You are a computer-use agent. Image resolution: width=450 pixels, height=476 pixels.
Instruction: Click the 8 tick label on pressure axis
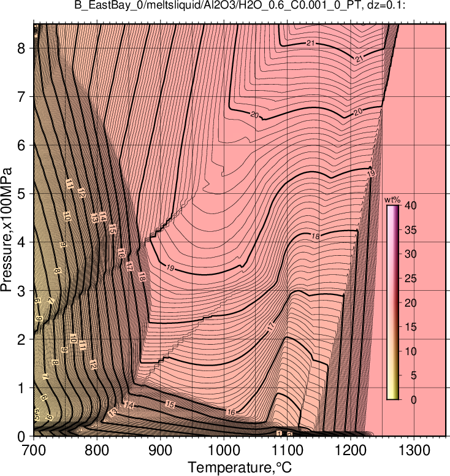[21, 48]
